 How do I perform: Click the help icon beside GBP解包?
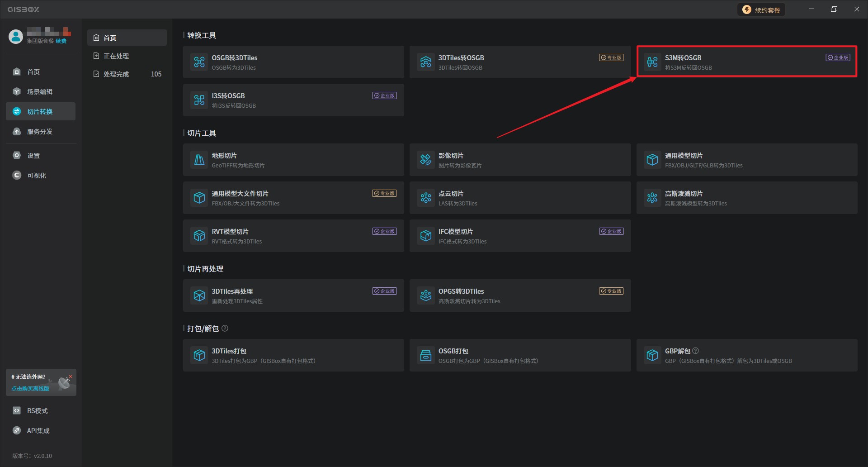click(x=696, y=351)
